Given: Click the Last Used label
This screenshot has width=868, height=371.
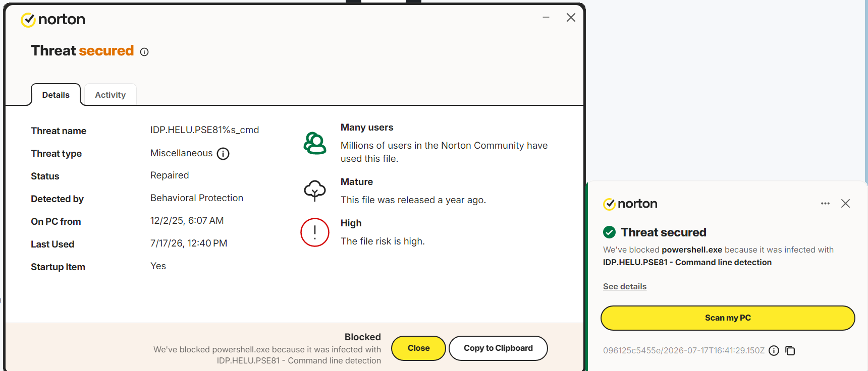Looking at the screenshot, I should 52,244.
